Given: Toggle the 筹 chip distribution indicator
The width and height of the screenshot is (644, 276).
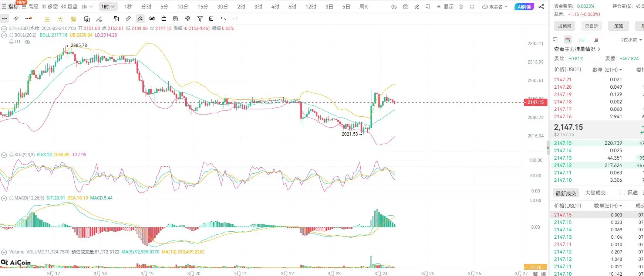Looking at the screenshot, I should pyautogui.click(x=74, y=19).
